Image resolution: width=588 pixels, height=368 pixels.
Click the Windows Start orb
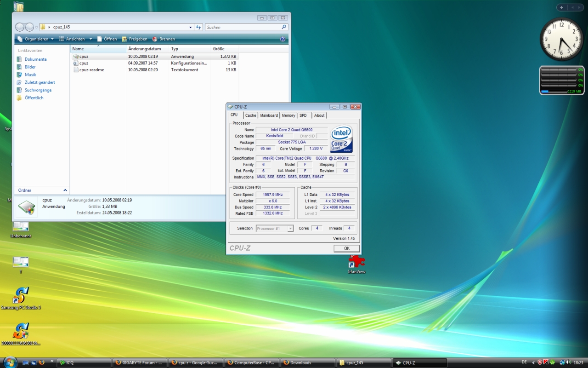(10, 362)
